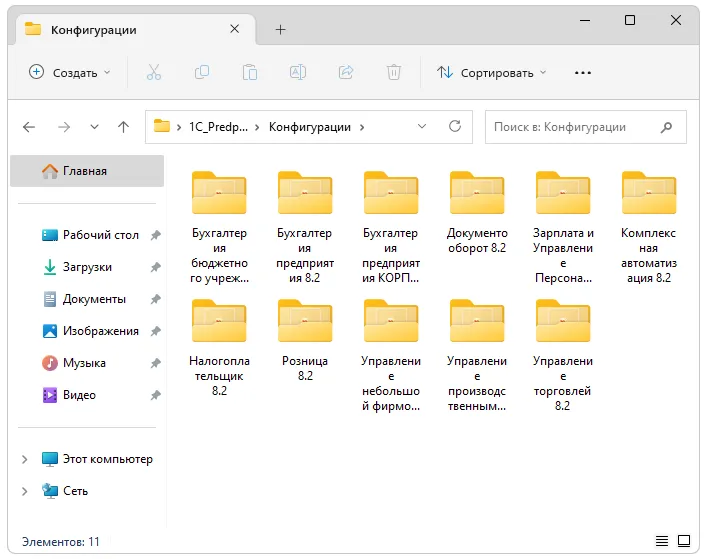Select the Конфигурации tab

(x=135, y=30)
